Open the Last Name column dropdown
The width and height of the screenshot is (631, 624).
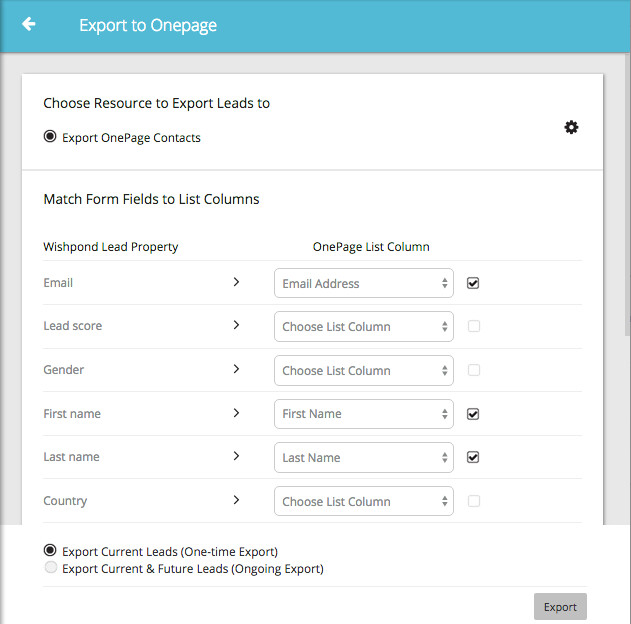[364, 457]
